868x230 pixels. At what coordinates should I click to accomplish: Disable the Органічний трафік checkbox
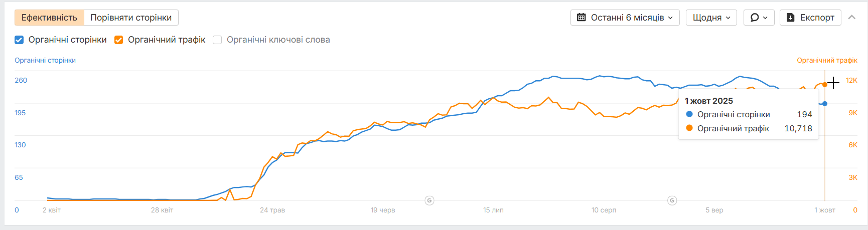119,40
